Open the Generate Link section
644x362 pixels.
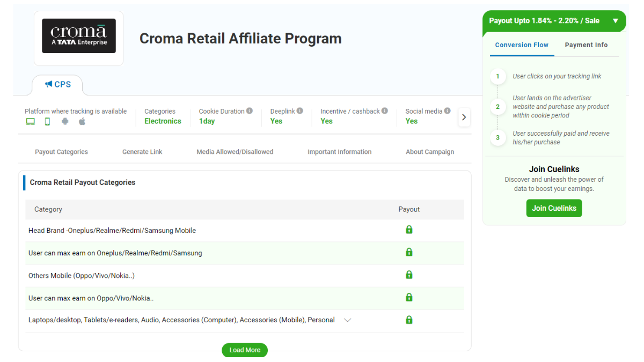point(142,152)
